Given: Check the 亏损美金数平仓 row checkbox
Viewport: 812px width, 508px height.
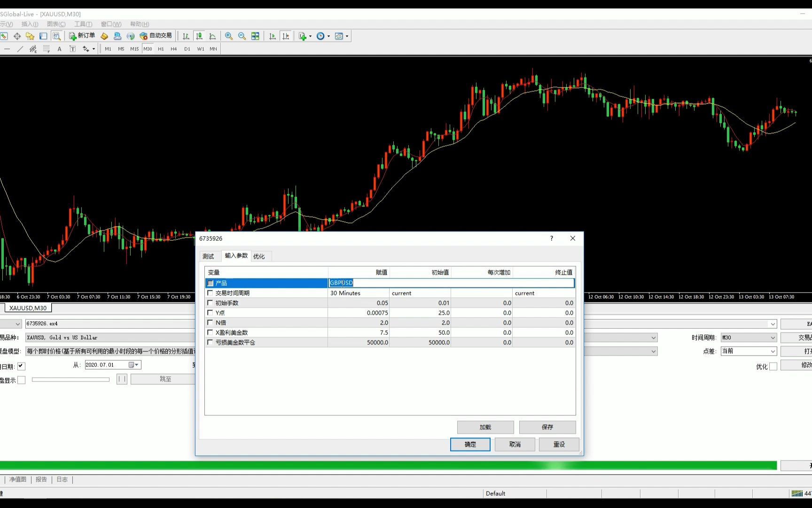Looking at the screenshot, I should pos(210,342).
